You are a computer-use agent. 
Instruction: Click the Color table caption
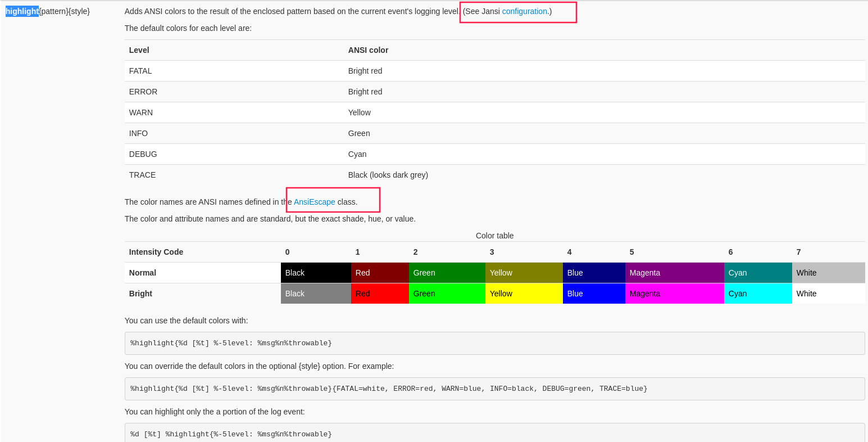(x=494, y=236)
